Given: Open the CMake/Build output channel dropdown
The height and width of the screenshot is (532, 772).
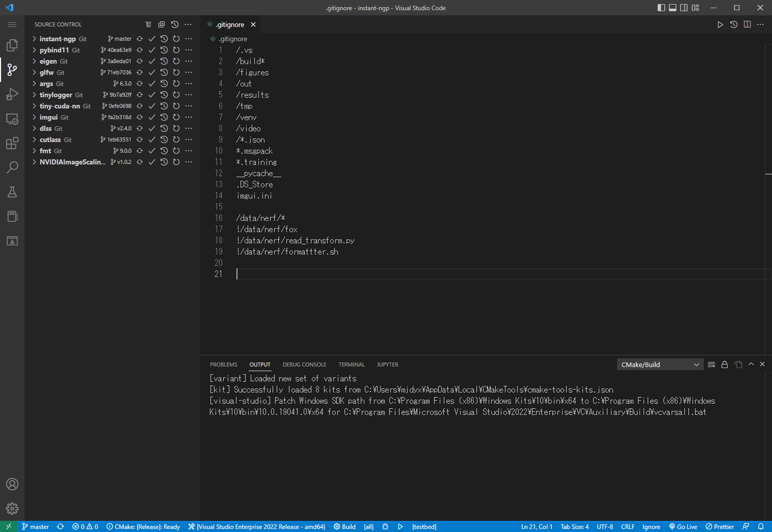Looking at the screenshot, I should click(660, 364).
